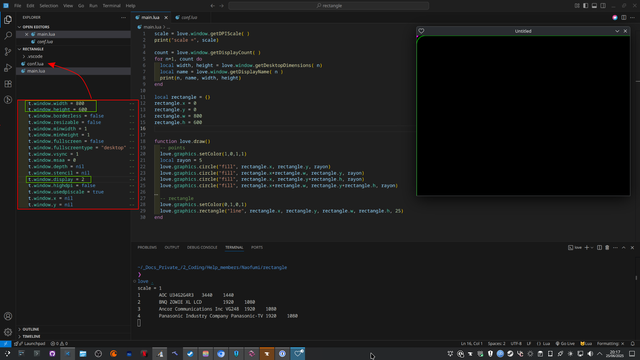Open the Selection menu
The image size is (640, 360).
49,6
